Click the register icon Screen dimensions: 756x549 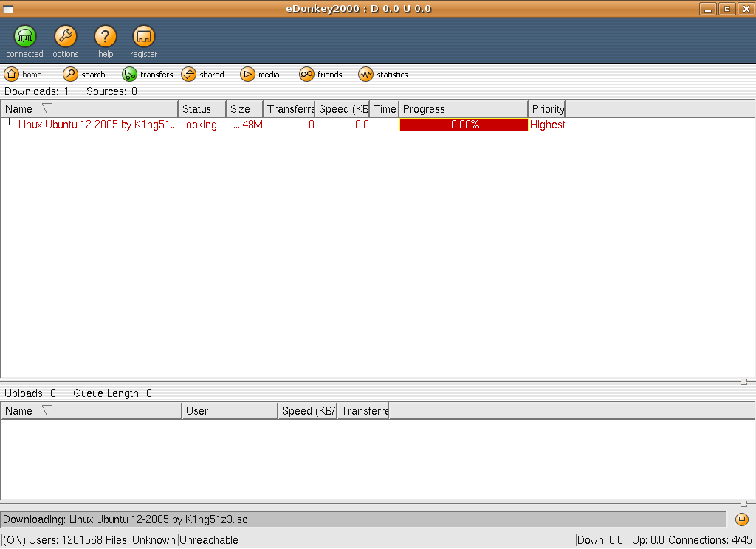tap(144, 36)
